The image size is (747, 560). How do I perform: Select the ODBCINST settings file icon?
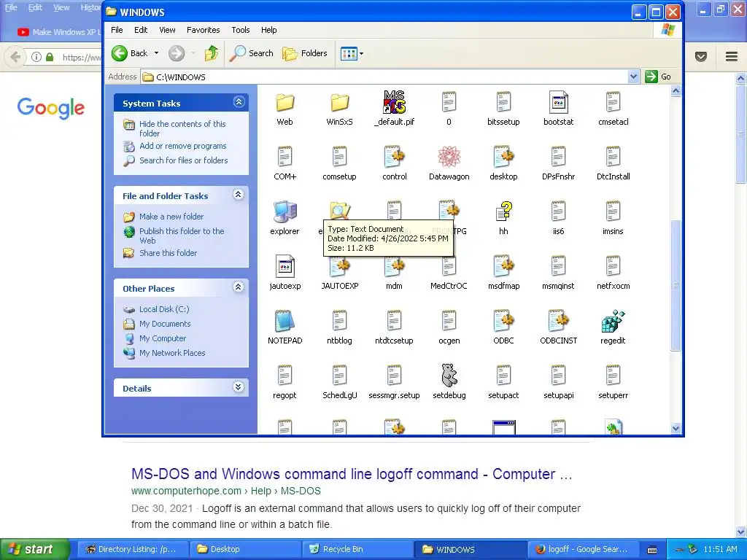[558, 321]
